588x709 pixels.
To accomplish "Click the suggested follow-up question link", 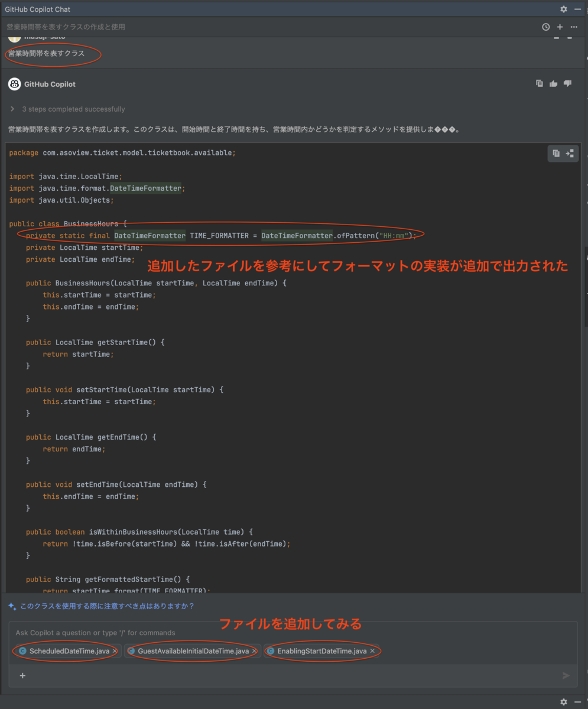I will (x=107, y=606).
